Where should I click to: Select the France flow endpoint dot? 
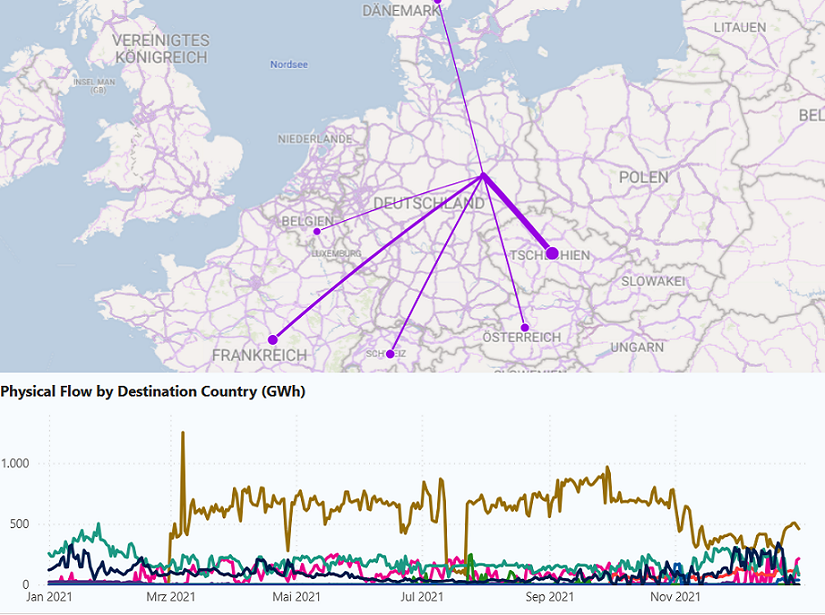272,340
